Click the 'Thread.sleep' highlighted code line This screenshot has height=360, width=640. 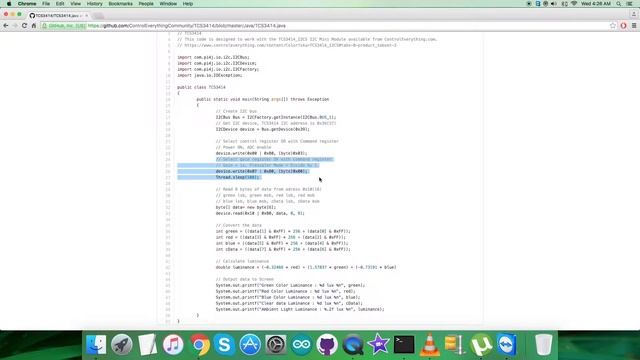[x=238, y=177]
